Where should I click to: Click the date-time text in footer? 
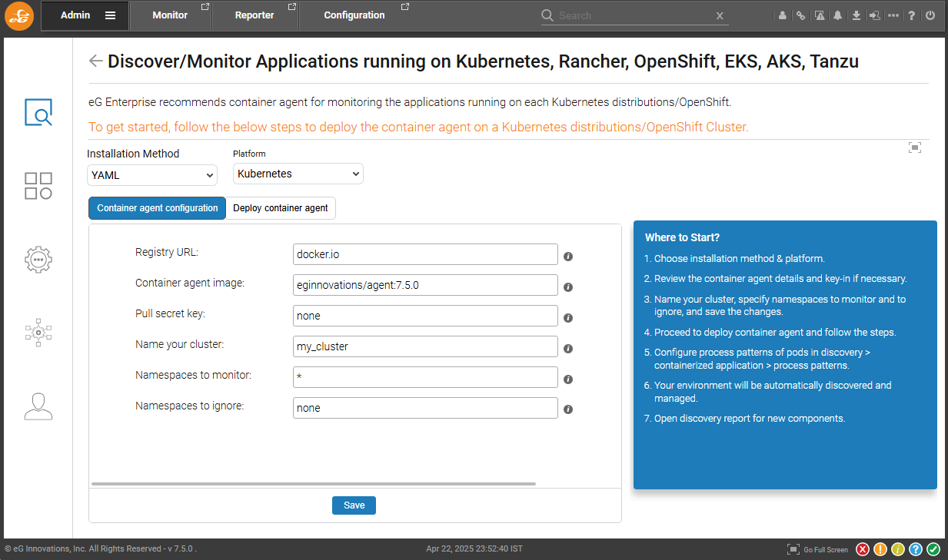click(474, 549)
